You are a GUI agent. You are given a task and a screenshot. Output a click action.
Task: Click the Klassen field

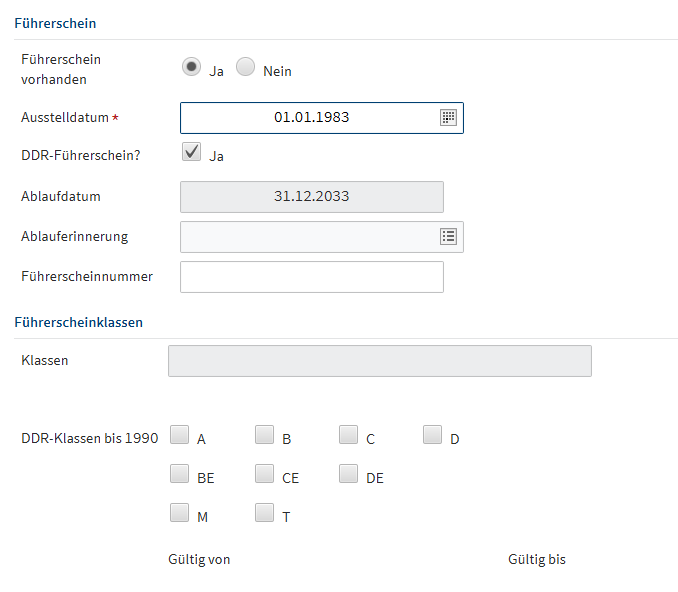pyautogui.click(x=379, y=361)
